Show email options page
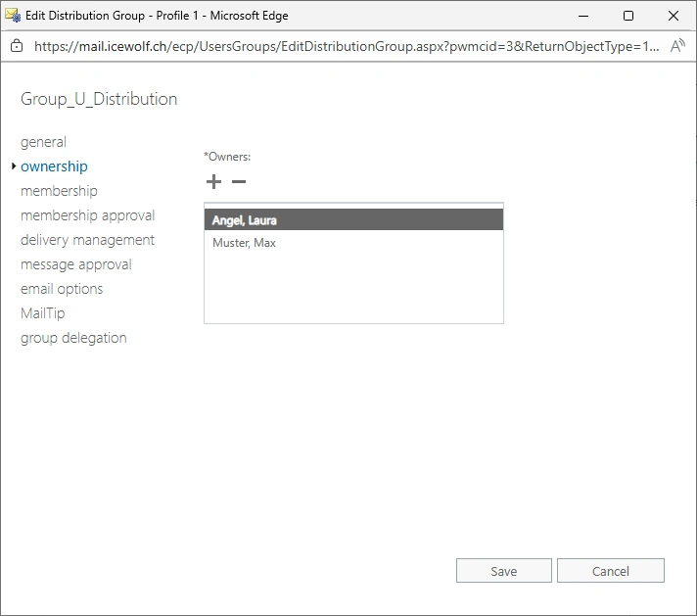This screenshot has height=616, width=697. pyautogui.click(x=62, y=289)
